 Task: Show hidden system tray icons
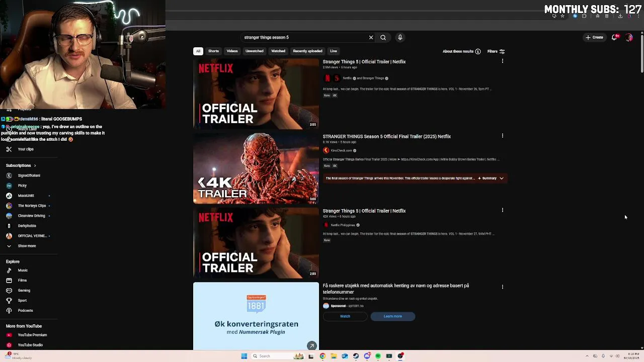pos(587,356)
